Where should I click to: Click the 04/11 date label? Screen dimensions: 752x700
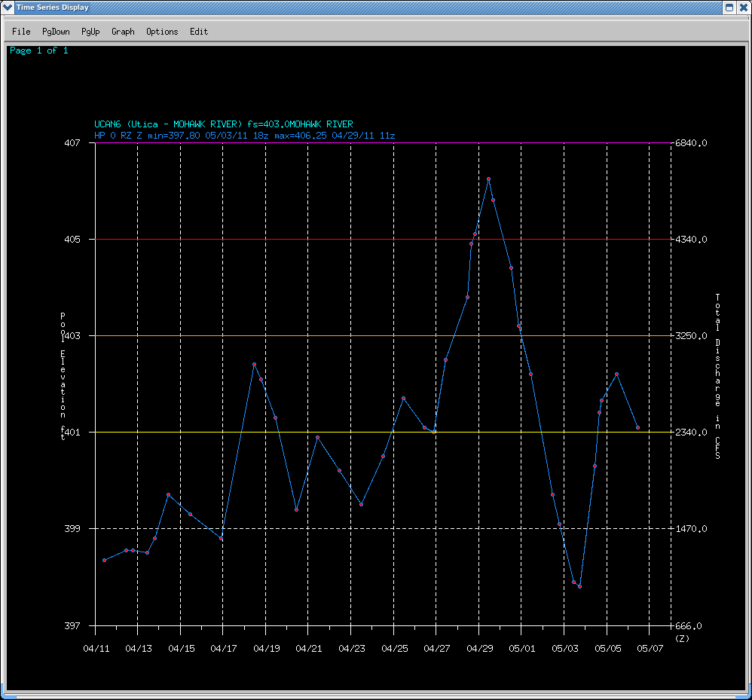pos(96,649)
